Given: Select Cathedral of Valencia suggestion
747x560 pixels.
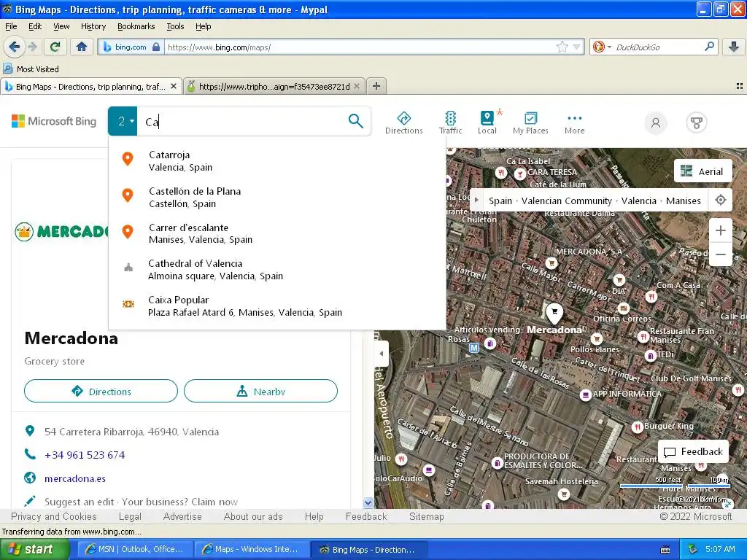Looking at the screenshot, I should pos(277,270).
